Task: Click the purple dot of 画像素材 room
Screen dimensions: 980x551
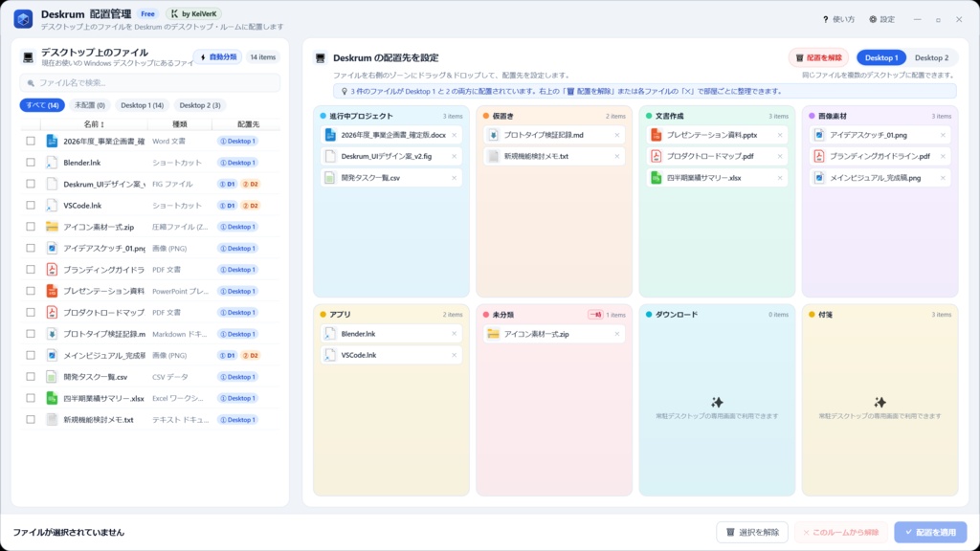Action: (x=812, y=116)
